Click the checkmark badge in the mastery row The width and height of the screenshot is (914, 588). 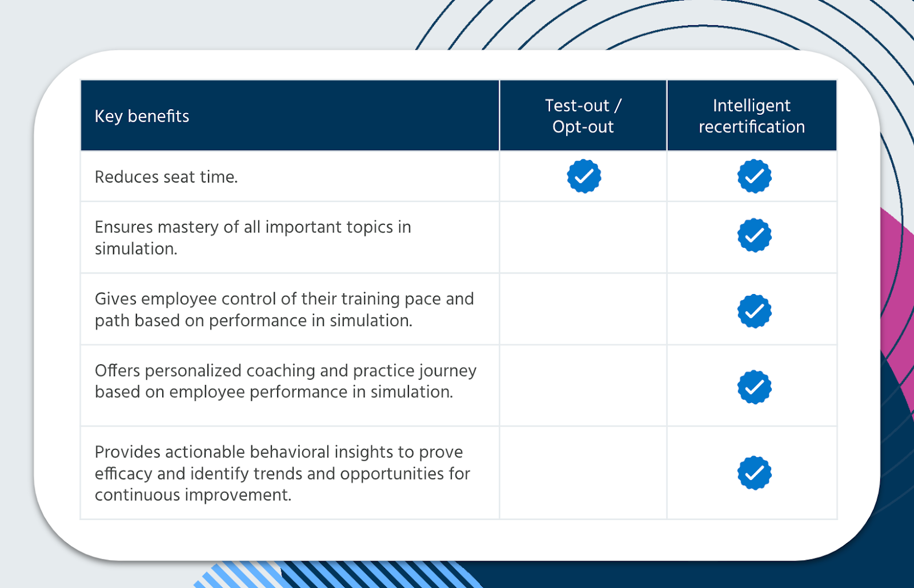click(755, 235)
